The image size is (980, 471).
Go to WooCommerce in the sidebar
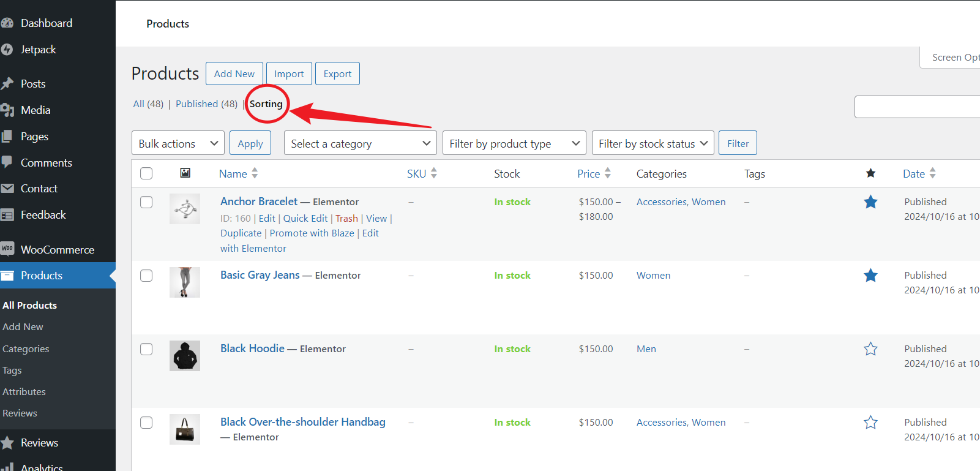tap(57, 250)
